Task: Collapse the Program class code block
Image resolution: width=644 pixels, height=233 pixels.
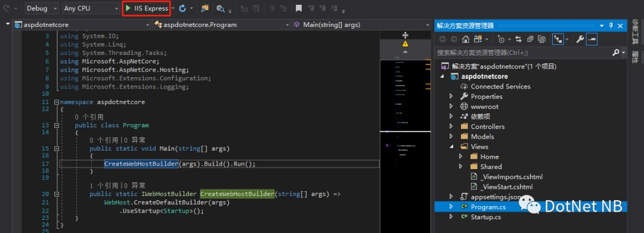Action: point(56,125)
